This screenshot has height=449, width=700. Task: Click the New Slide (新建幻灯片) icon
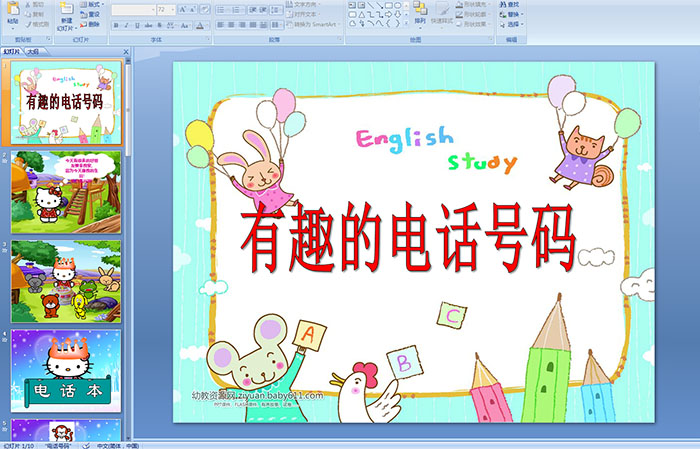click(x=67, y=8)
